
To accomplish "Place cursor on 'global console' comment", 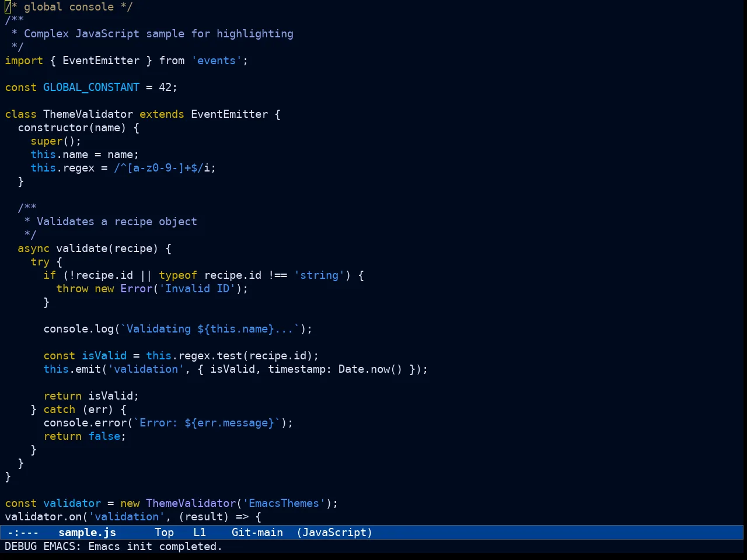I will tap(69, 7).
